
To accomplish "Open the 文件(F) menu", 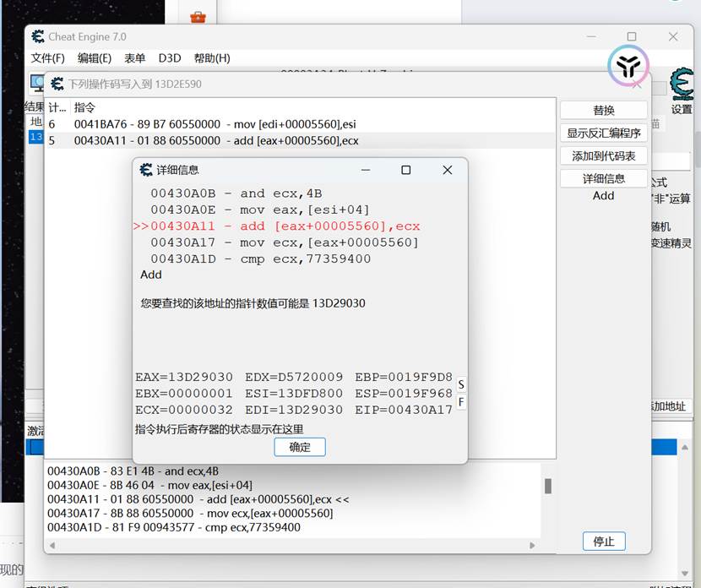I will [x=47, y=58].
